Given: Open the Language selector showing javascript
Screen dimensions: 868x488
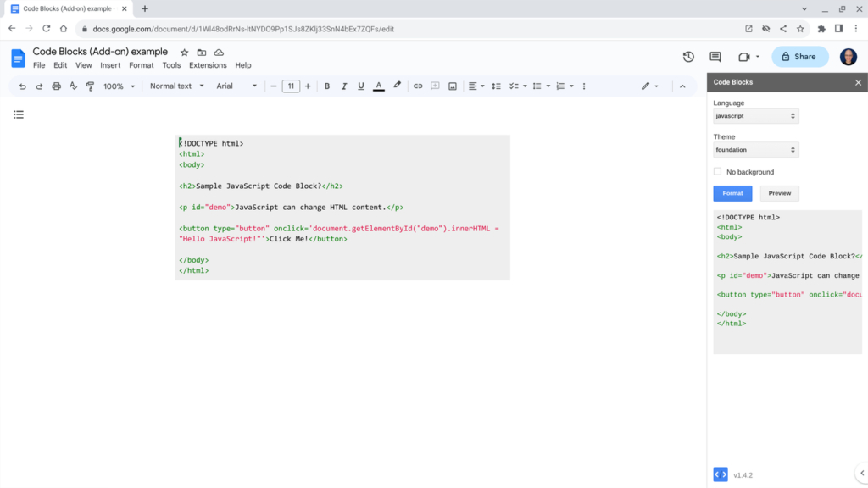Looking at the screenshot, I should coord(754,115).
